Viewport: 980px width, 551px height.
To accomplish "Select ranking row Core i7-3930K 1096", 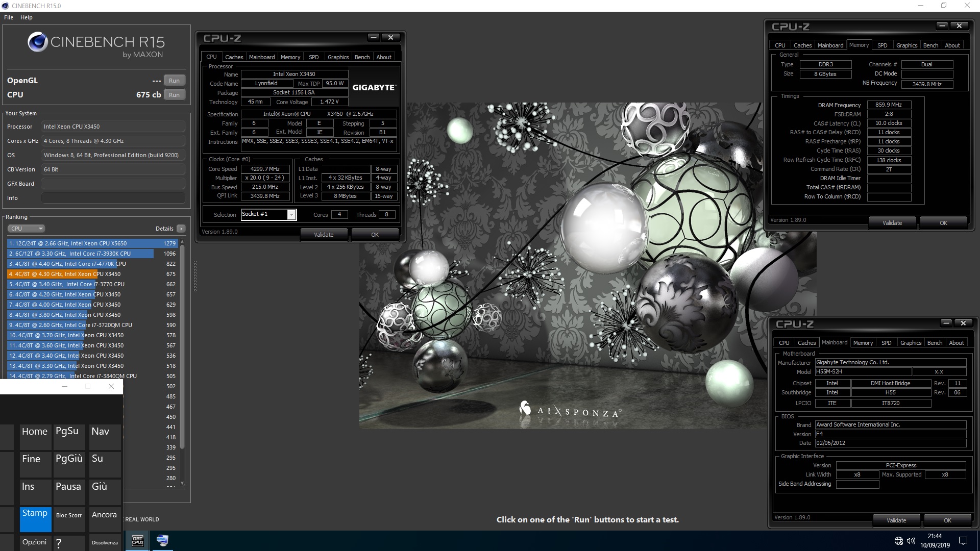I will tap(92, 254).
